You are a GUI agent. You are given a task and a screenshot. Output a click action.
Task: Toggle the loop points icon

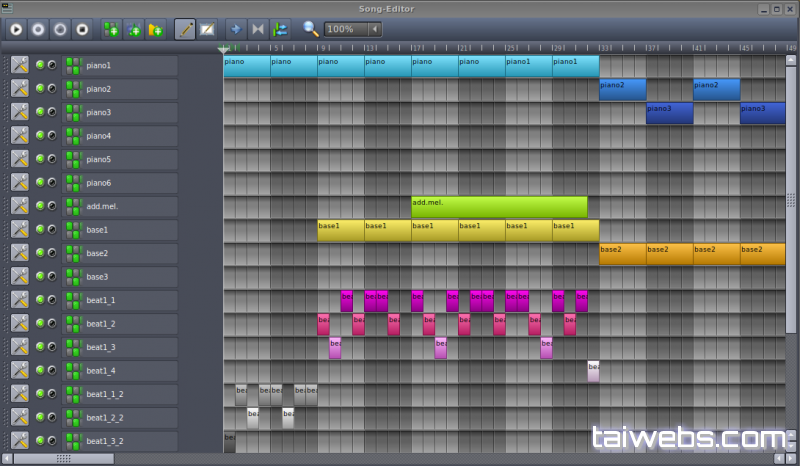[x=258, y=30]
